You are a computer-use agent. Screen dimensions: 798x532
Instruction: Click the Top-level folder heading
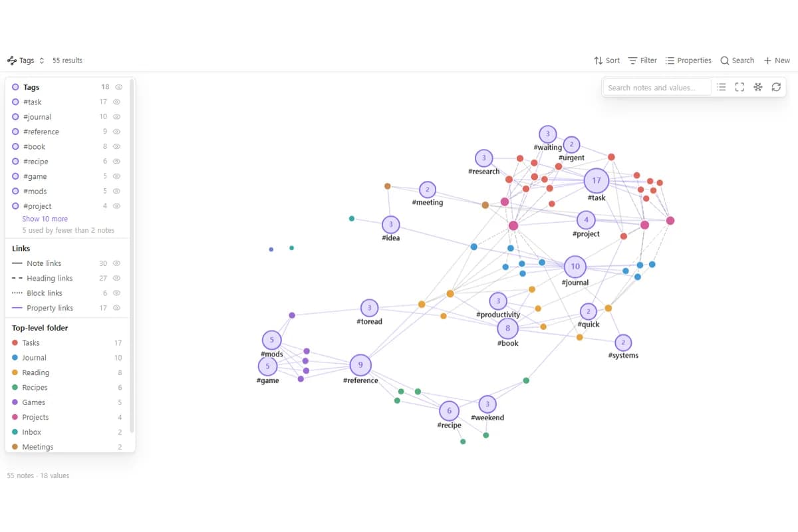pyautogui.click(x=40, y=328)
